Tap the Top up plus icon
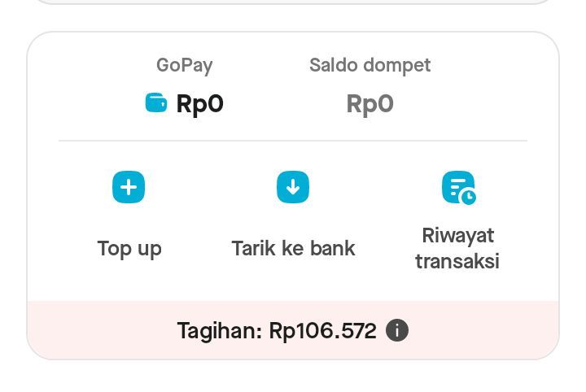Image resolution: width=586 pixels, height=392 pixels. (129, 187)
